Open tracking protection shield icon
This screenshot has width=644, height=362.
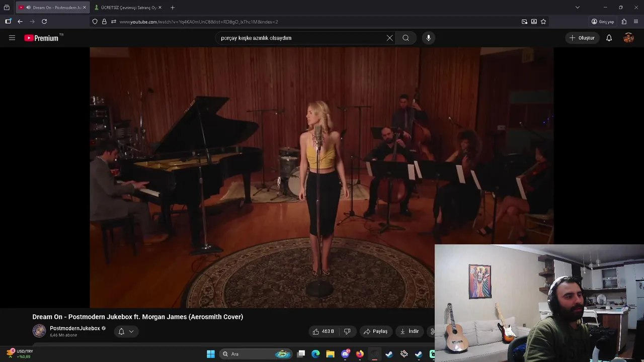click(x=95, y=22)
